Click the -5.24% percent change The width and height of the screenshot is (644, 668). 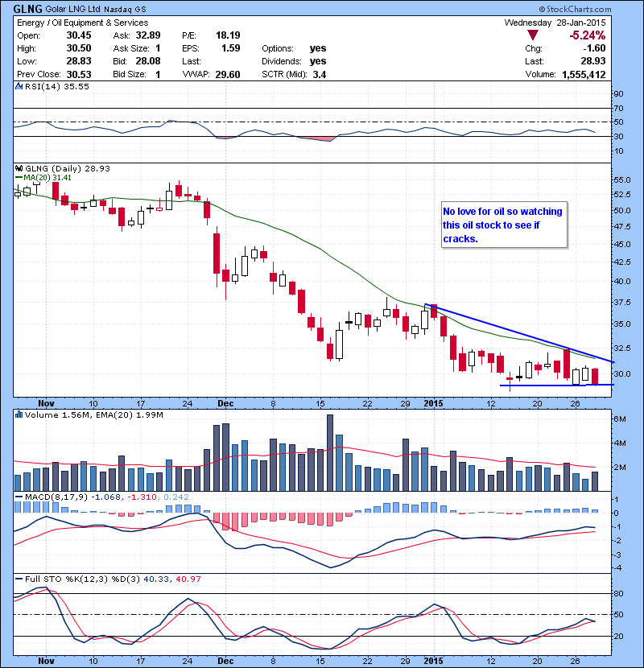(x=588, y=35)
